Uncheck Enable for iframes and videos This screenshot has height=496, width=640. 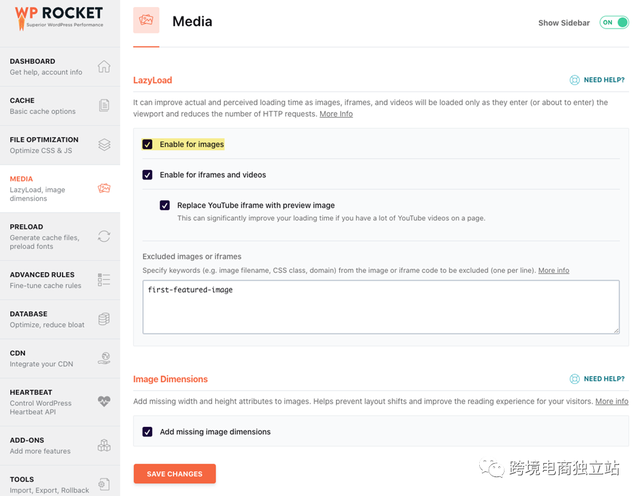pos(147,175)
